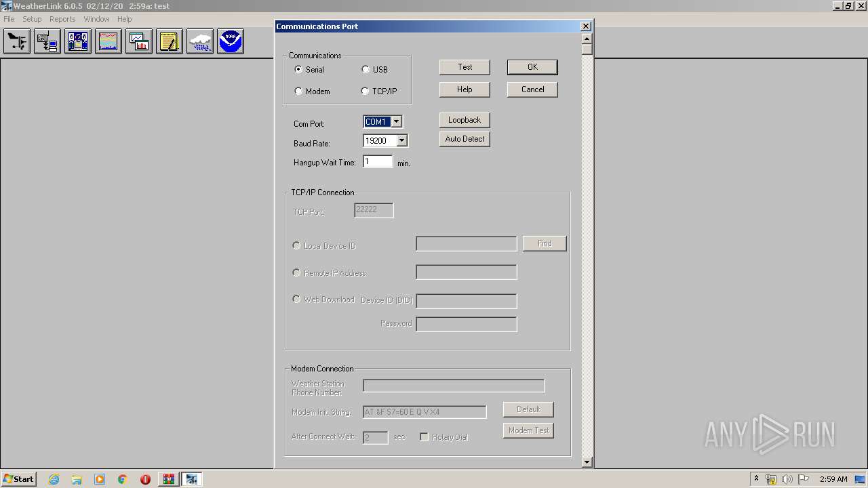
Task: Switch to WeatherLink taskbar button
Action: (x=192, y=479)
